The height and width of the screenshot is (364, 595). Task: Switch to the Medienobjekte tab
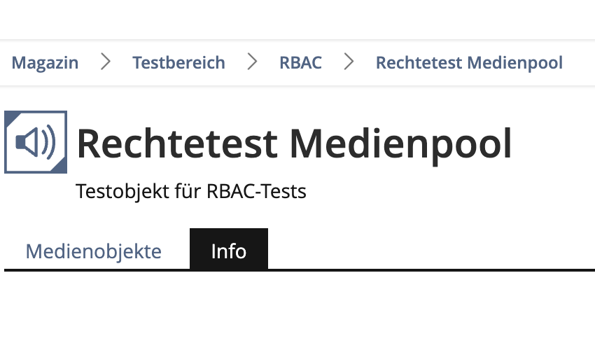pyautogui.click(x=93, y=251)
